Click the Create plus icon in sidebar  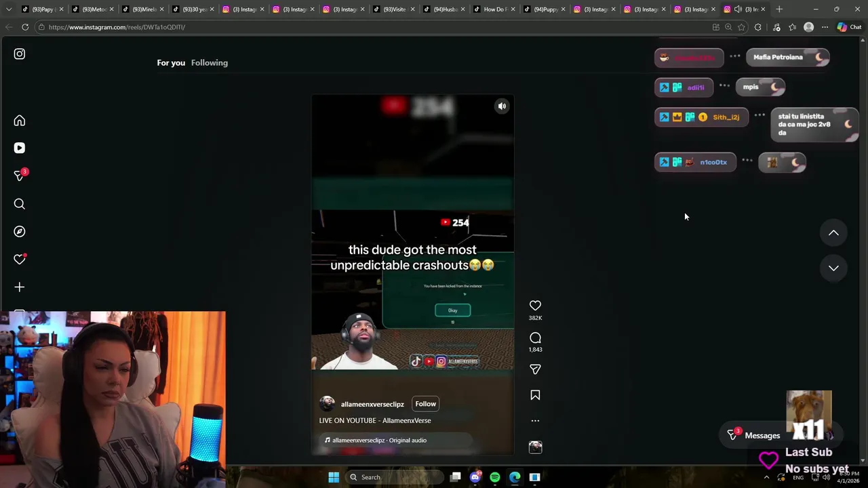(x=20, y=287)
